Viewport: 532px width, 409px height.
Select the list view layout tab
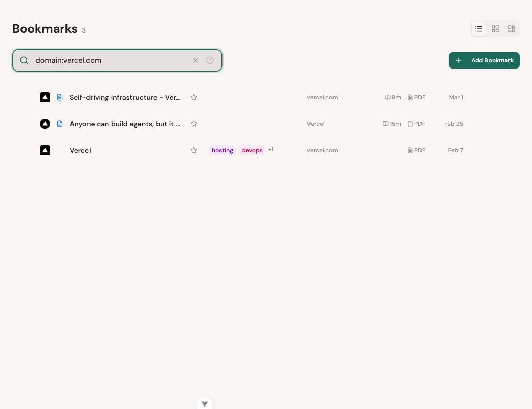click(479, 29)
